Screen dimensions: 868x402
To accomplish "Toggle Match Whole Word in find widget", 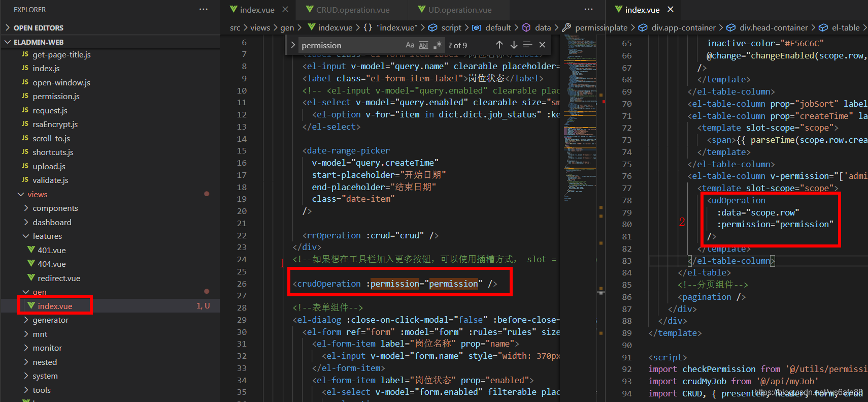I will pos(423,45).
